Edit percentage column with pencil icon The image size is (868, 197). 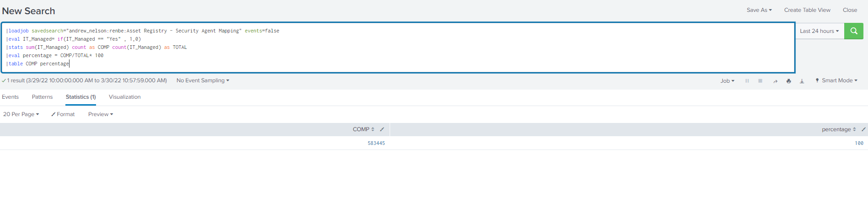click(863, 129)
